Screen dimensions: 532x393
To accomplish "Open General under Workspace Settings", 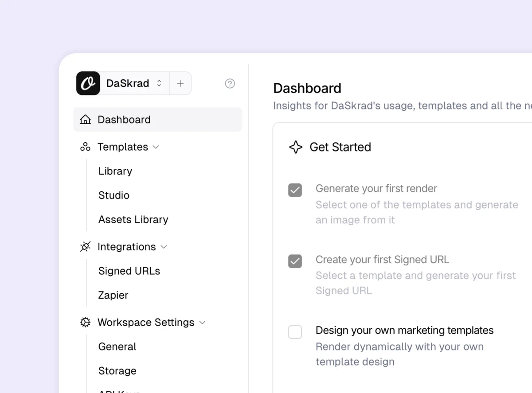I will [117, 346].
